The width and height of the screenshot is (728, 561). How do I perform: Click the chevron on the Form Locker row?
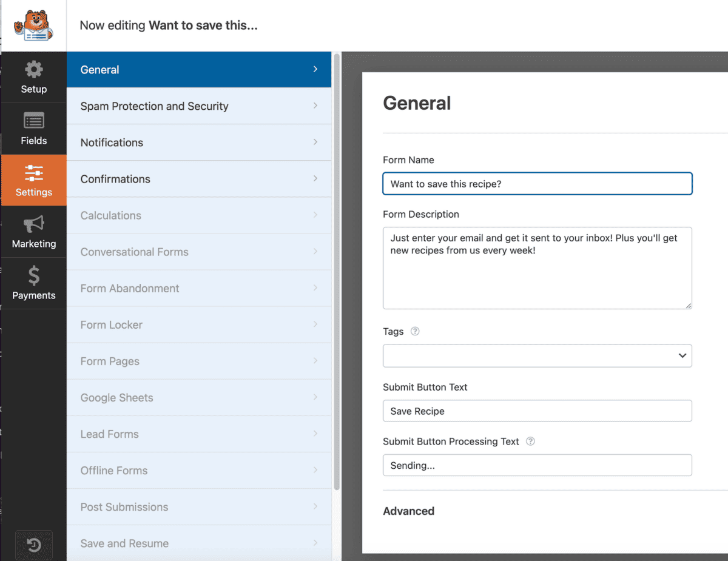[315, 324]
